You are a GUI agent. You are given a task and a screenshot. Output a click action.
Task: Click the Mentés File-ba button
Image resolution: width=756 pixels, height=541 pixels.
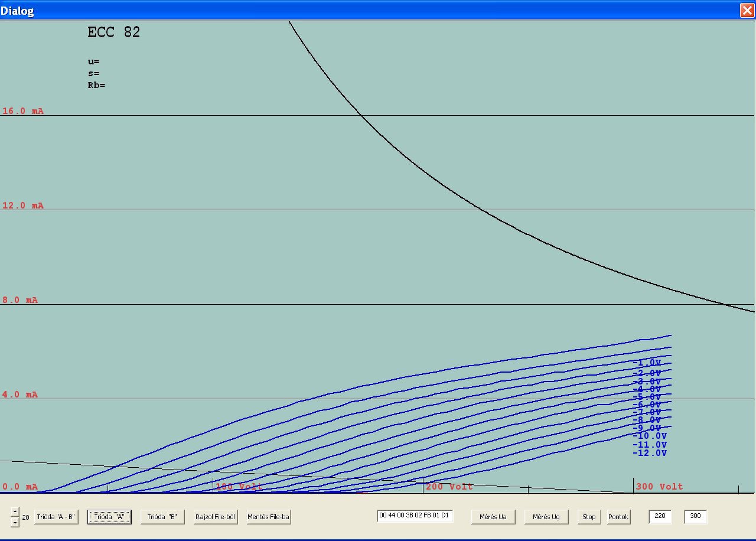[x=269, y=517]
